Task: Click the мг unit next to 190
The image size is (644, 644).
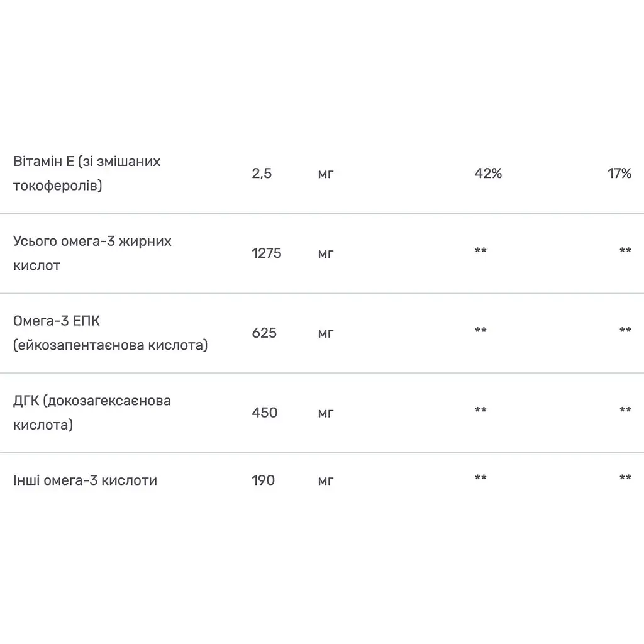Action: pyautogui.click(x=326, y=481)
